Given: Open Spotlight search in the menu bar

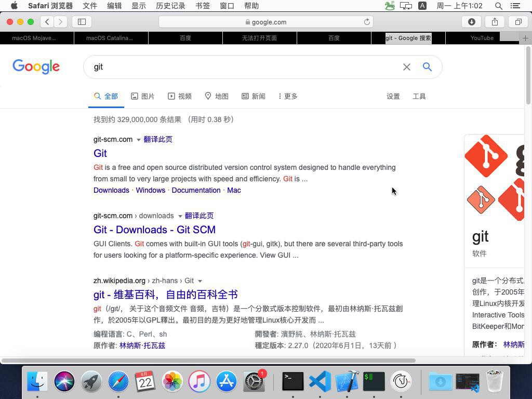Looking at the screenshot, I should (x=498, y=6).
